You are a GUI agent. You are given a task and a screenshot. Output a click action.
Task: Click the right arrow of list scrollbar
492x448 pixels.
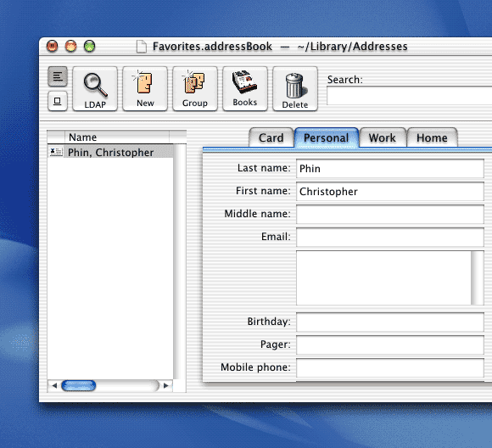[x=166, y=385]
